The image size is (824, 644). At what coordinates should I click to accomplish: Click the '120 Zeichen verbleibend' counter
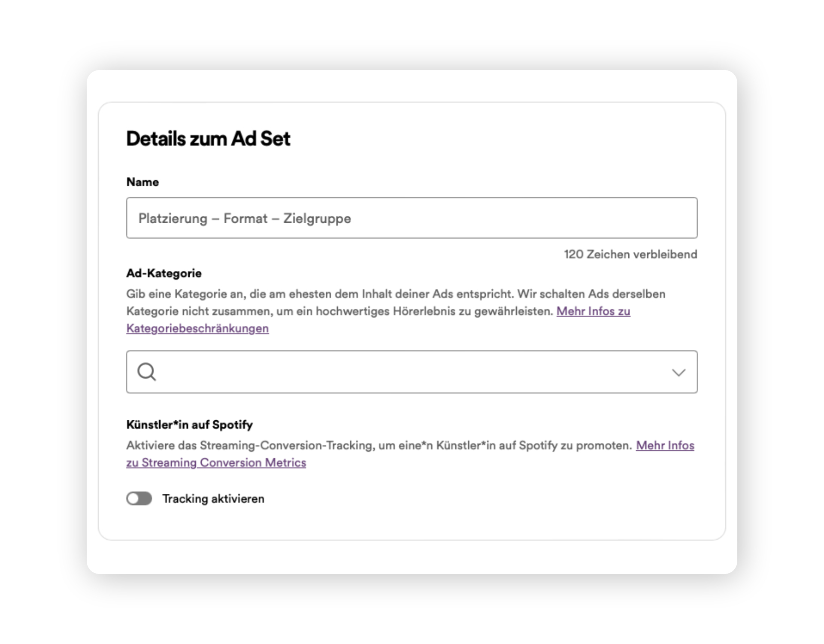click(630, 254)
